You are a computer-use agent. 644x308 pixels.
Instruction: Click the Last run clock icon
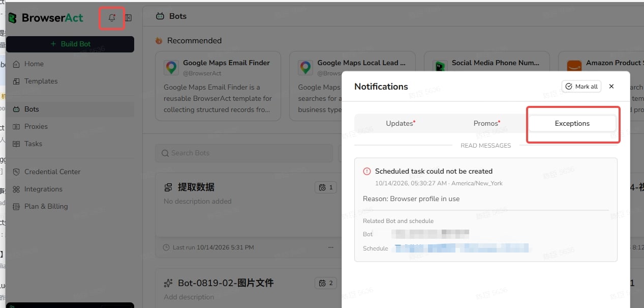click(166, 247)
